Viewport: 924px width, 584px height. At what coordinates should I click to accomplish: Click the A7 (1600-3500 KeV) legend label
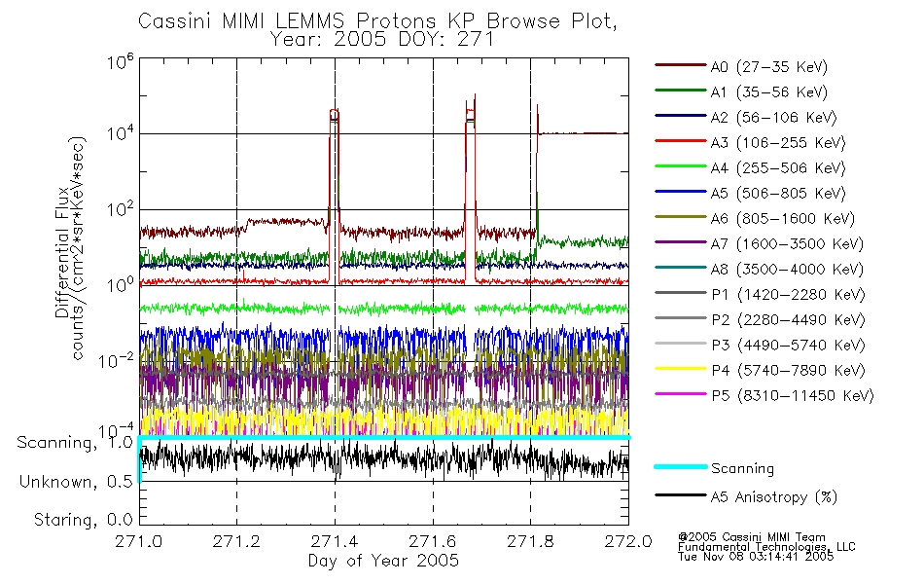[x=787, y=244]
